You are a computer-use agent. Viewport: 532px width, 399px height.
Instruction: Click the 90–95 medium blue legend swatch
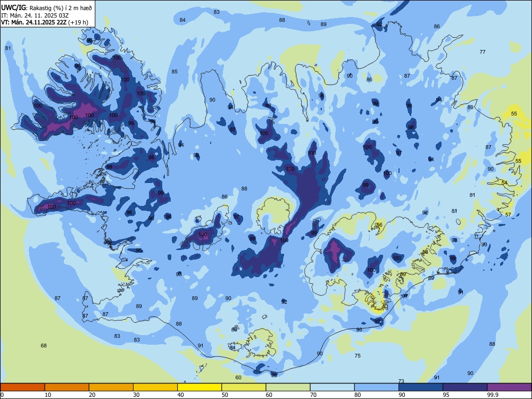(x=421, y=387)
